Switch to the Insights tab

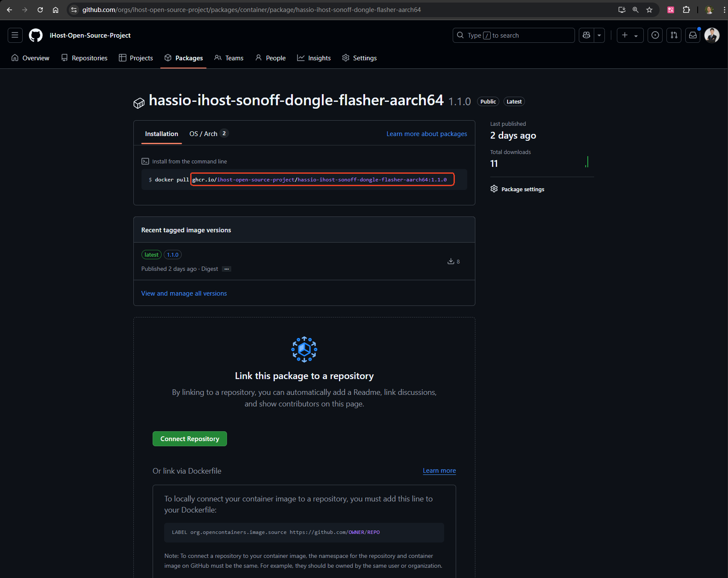click(x=314, y=58)
